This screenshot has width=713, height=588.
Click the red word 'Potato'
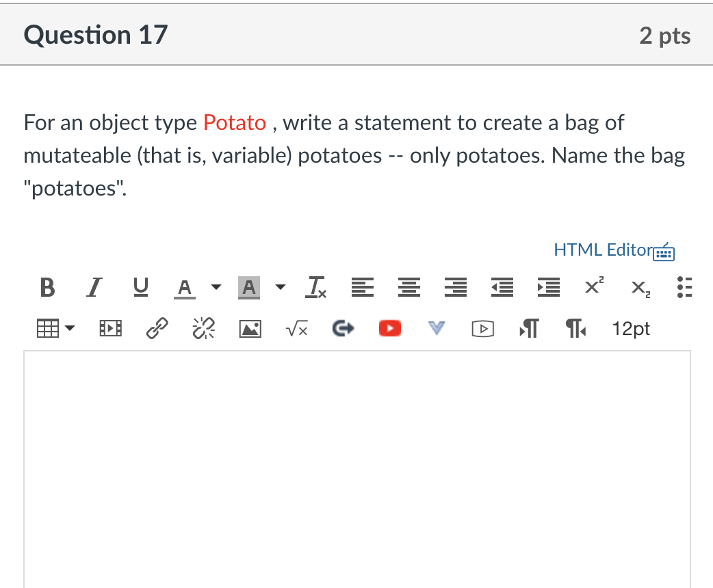235,122
